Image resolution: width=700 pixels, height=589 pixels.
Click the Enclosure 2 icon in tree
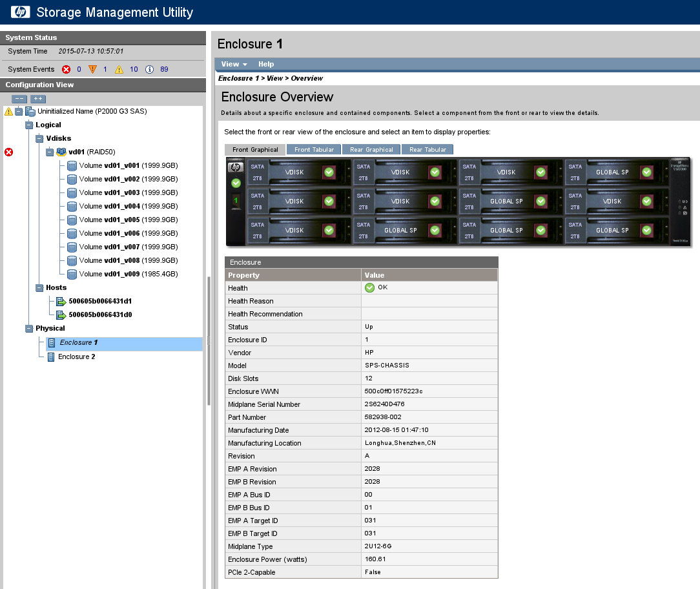(52, 356)
